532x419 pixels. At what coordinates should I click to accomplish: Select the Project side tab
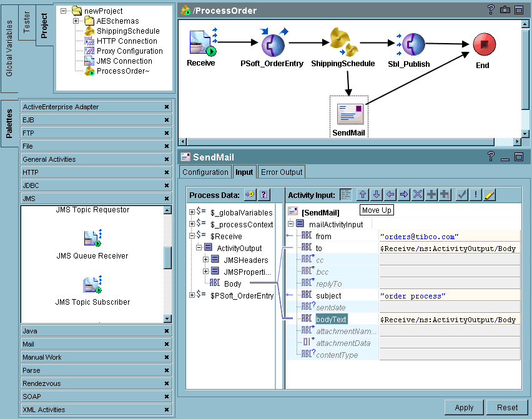click(44, 26)
